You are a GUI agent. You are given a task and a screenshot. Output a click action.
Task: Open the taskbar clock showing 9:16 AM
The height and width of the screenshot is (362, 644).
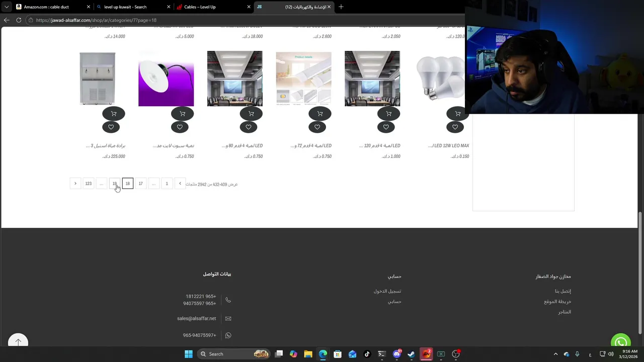click(x=629, y=354)
